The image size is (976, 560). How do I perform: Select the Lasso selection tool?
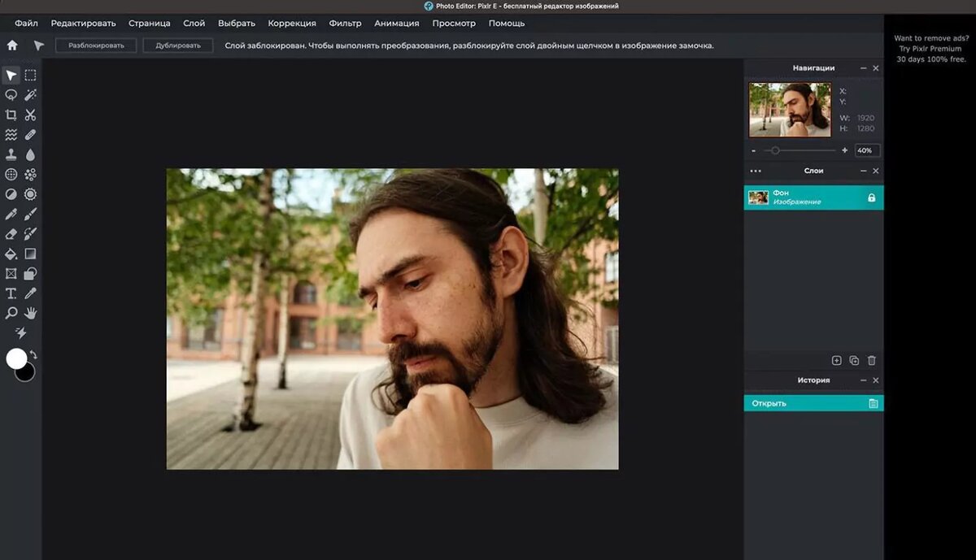[11, 95]
